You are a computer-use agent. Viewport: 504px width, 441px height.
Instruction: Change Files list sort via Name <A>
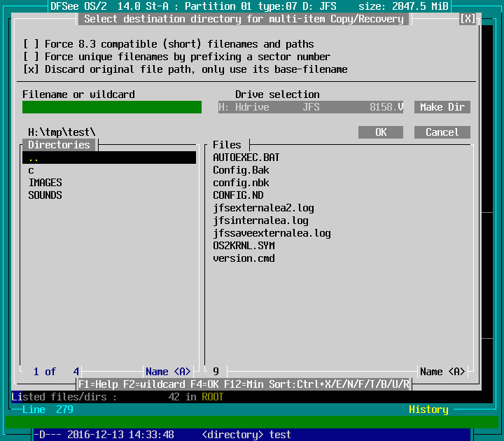442,372
